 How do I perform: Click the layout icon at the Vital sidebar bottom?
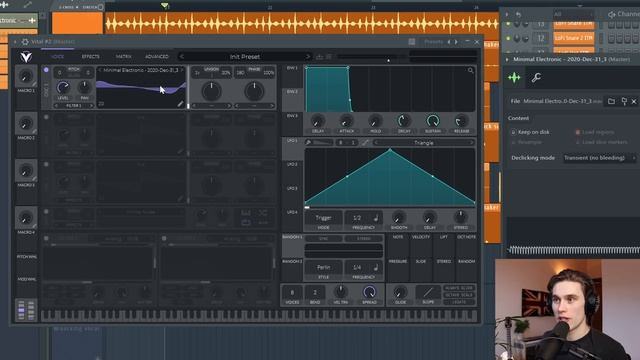(26, 309)
